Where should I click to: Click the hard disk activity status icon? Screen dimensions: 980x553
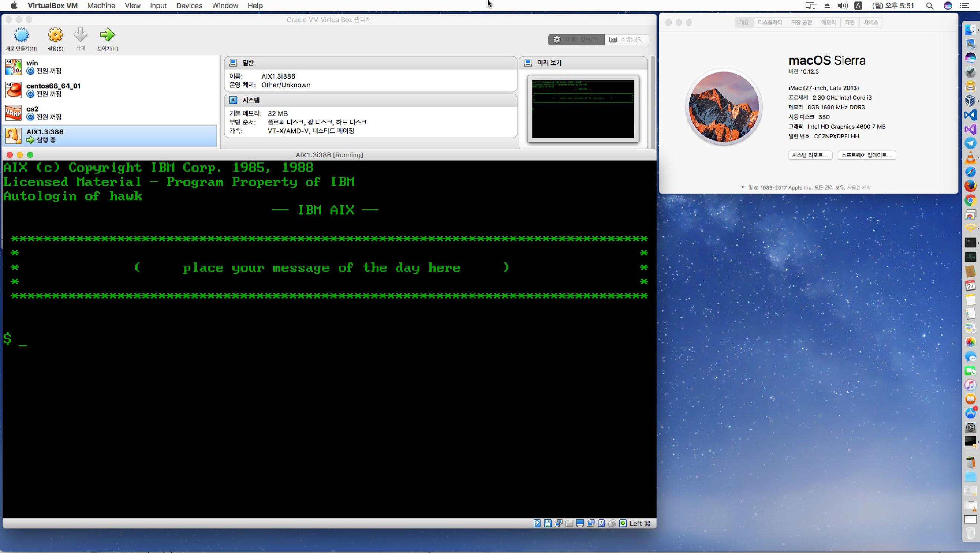[x=537, y=523]
